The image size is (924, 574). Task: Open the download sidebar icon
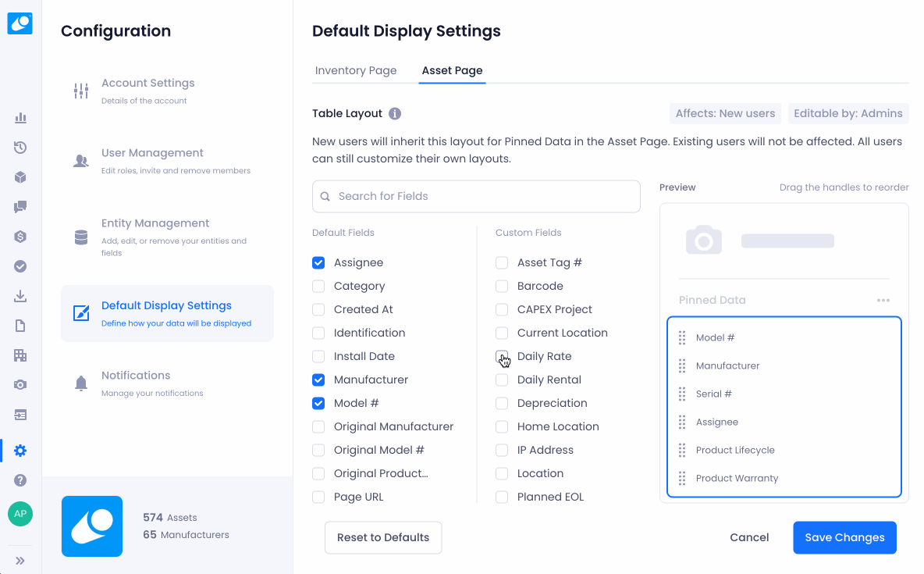pos(20,296)
